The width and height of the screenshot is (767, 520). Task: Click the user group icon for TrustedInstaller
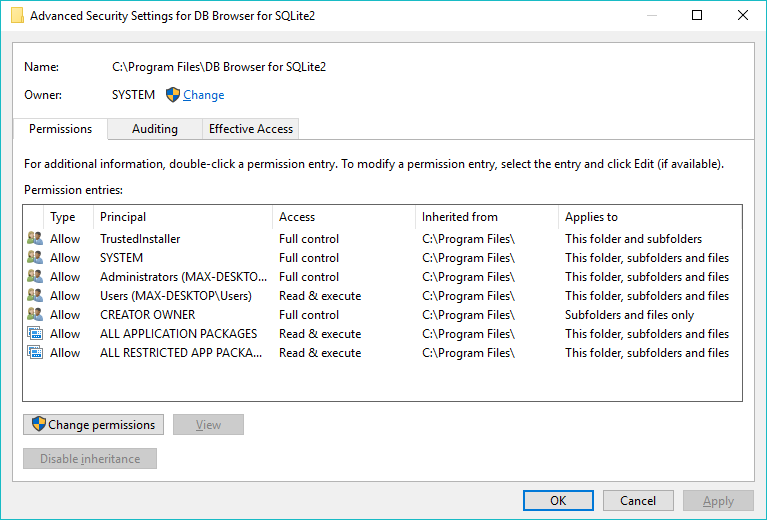[x=35, y=238]
